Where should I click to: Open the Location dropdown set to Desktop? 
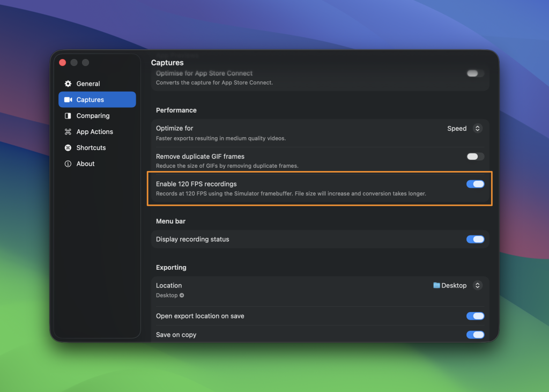point(477,285)
